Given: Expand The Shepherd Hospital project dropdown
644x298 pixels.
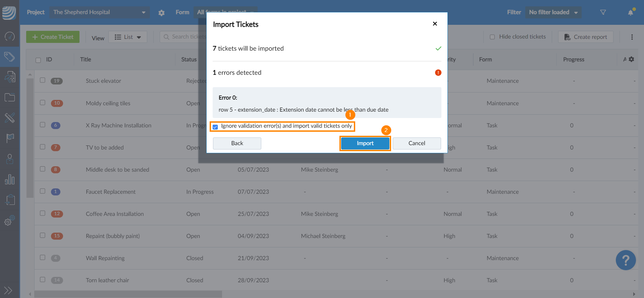Looking at the screenshot, I should pos(100,12).
